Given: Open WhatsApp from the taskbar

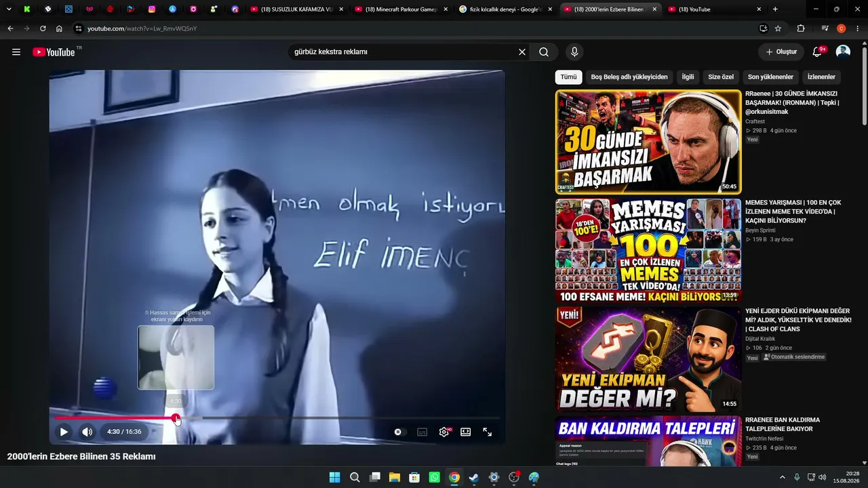Looking at the screenshot, I should 434,477.
